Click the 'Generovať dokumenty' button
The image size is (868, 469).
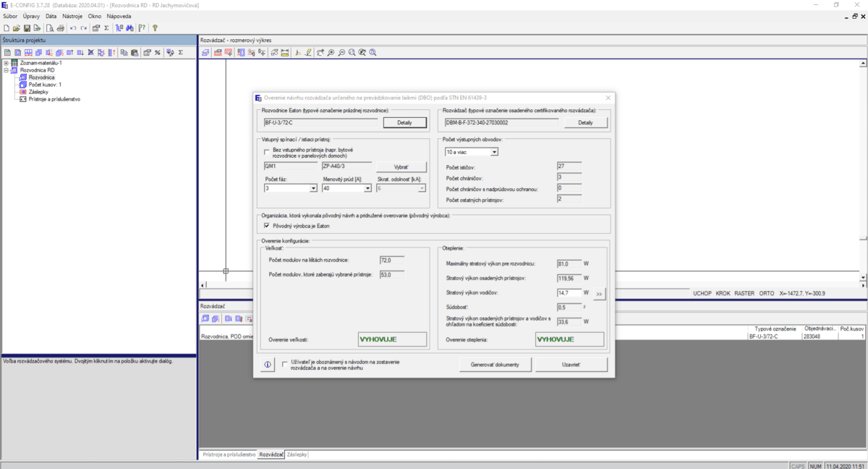click(495, 365)
